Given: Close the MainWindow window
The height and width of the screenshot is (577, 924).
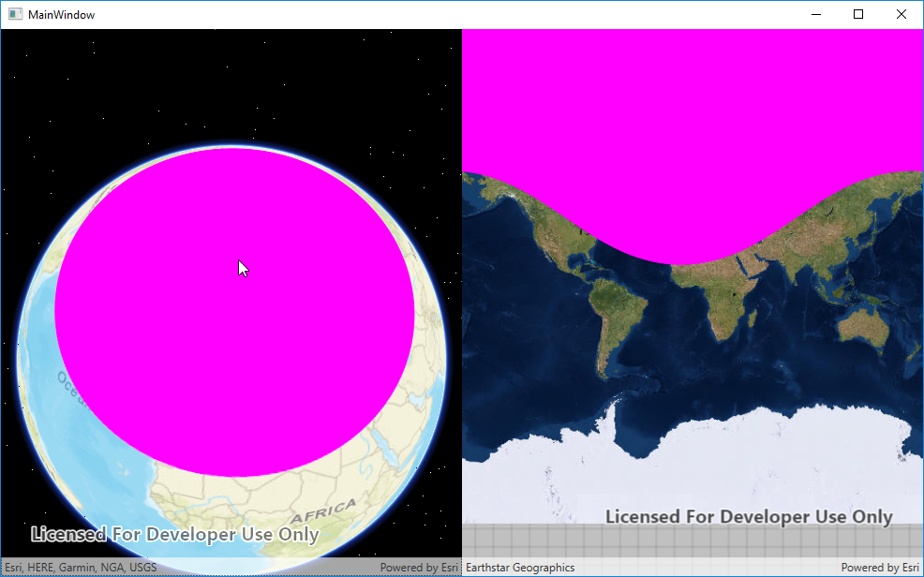Looking at the screenshot, I should click(901, 14).
